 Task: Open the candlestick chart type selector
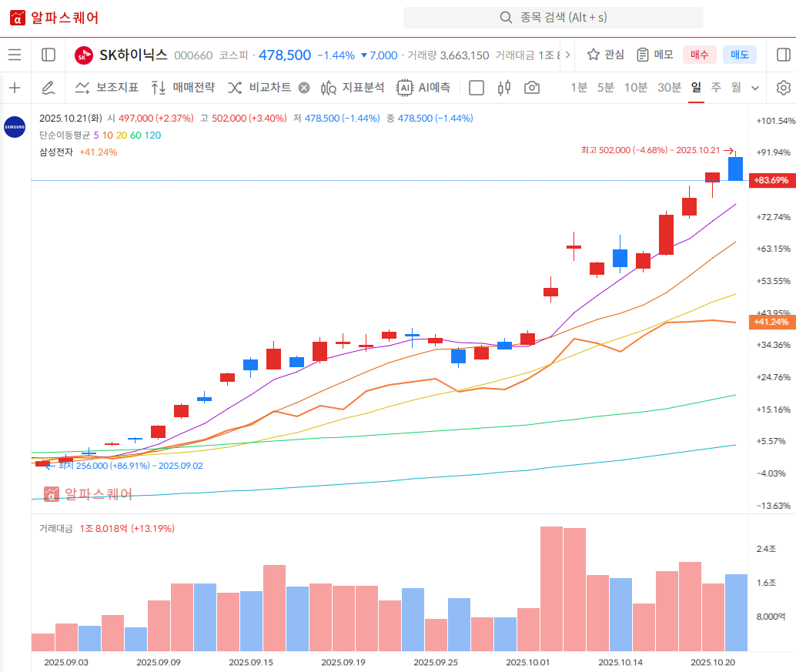point(504,88)
